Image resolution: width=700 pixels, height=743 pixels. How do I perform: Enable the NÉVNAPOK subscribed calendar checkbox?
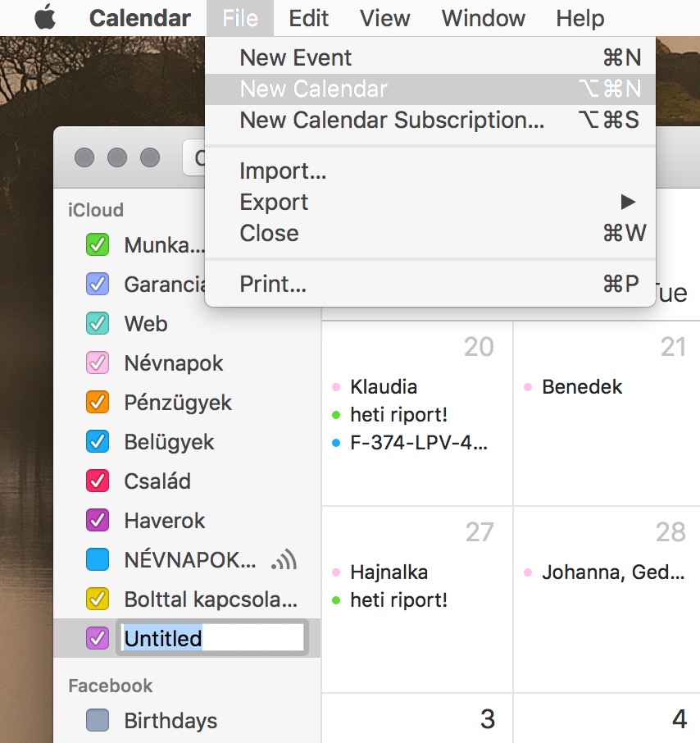[98, 559]
